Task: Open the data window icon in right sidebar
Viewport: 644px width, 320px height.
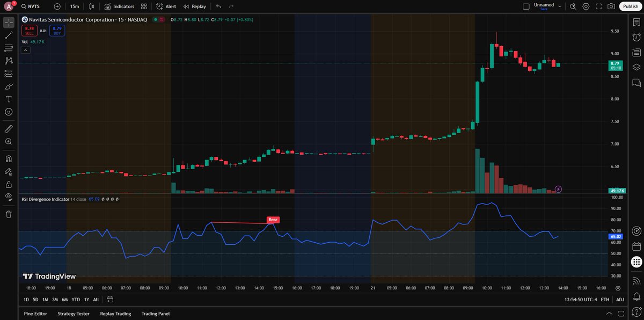Action: 636,53
